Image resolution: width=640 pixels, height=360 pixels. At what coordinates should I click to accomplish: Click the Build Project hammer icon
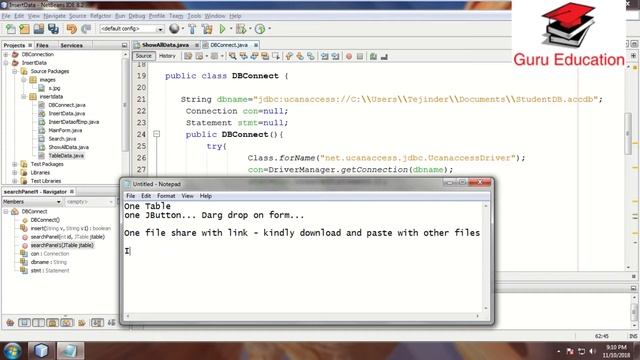click(x=192, y=29)
